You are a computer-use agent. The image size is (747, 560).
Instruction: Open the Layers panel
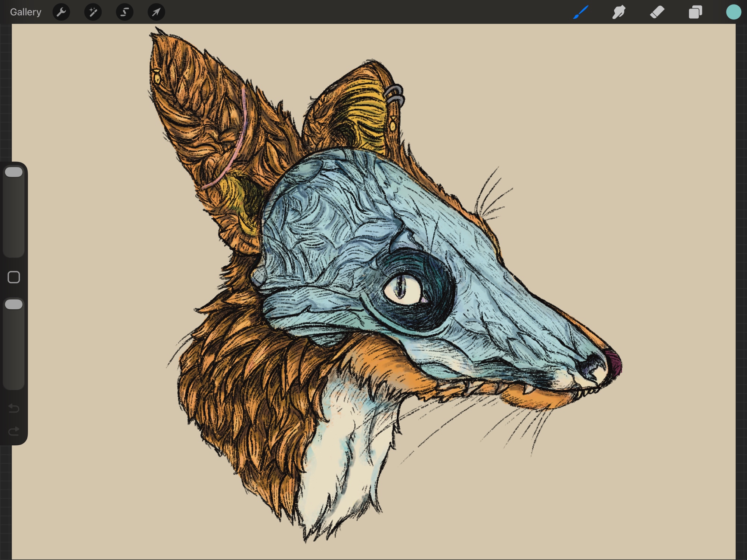[x=695, y=12]
